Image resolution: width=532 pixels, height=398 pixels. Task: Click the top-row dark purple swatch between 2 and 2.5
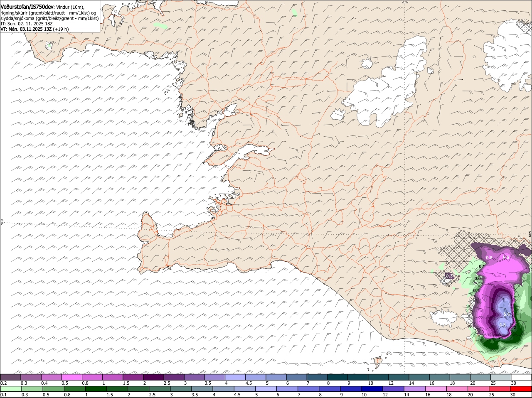(x=154, y=377)
